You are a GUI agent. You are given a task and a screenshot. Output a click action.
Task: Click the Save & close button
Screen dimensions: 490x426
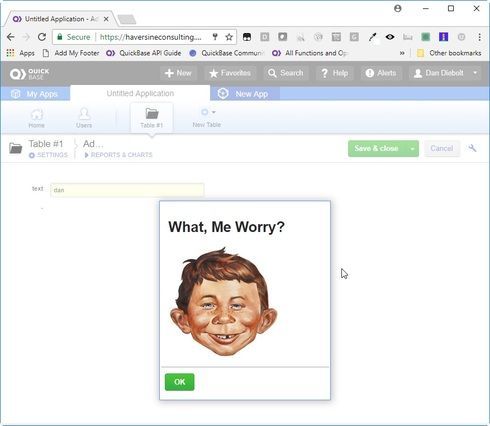pos(377,149)
